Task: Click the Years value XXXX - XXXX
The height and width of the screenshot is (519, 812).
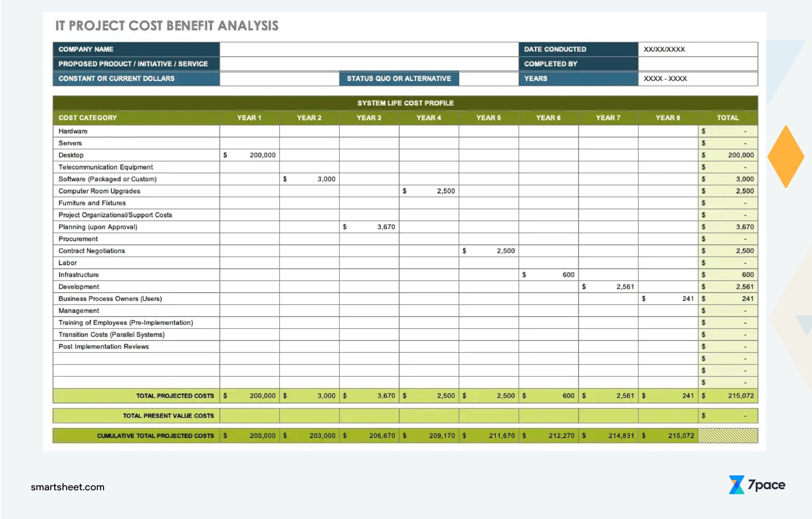Action: click(665, 79)
